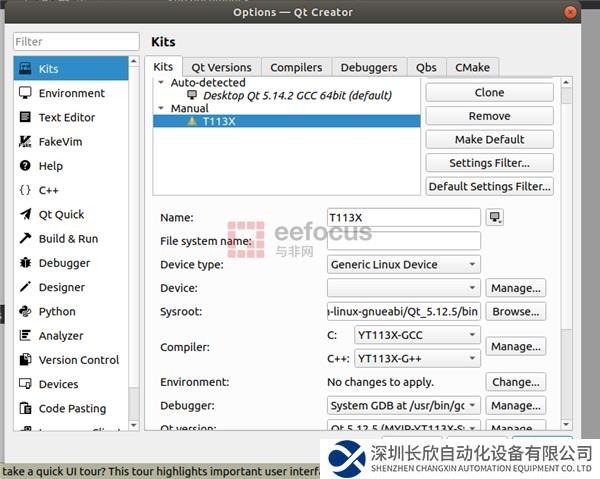Open the Build & Run settings category
600x479 pixels.
click(68, 239)
